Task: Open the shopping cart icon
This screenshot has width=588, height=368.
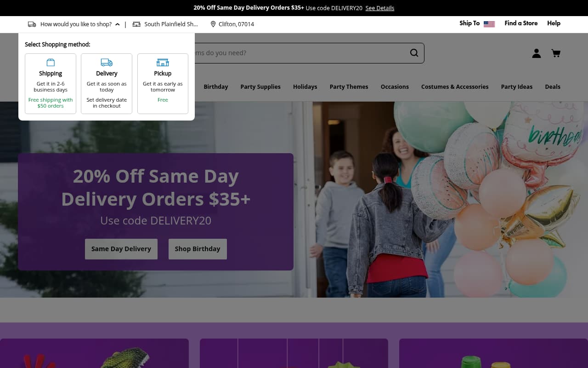Action: pyautogui.click(x=556, y=53)
